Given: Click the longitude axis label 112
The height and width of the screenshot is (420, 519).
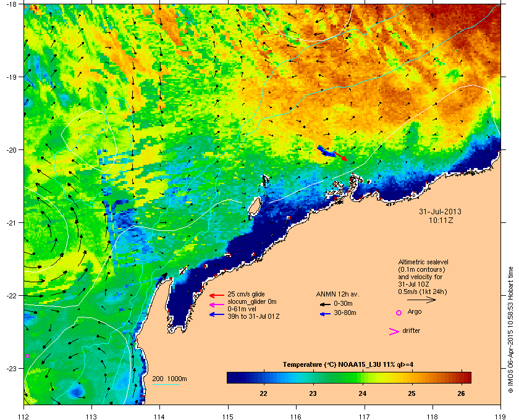Looking at the screenshot, I should pos(23,417).
